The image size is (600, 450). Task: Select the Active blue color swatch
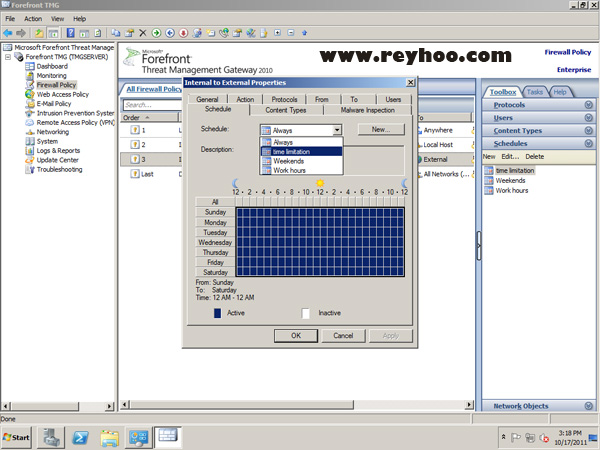coord(217,313)
